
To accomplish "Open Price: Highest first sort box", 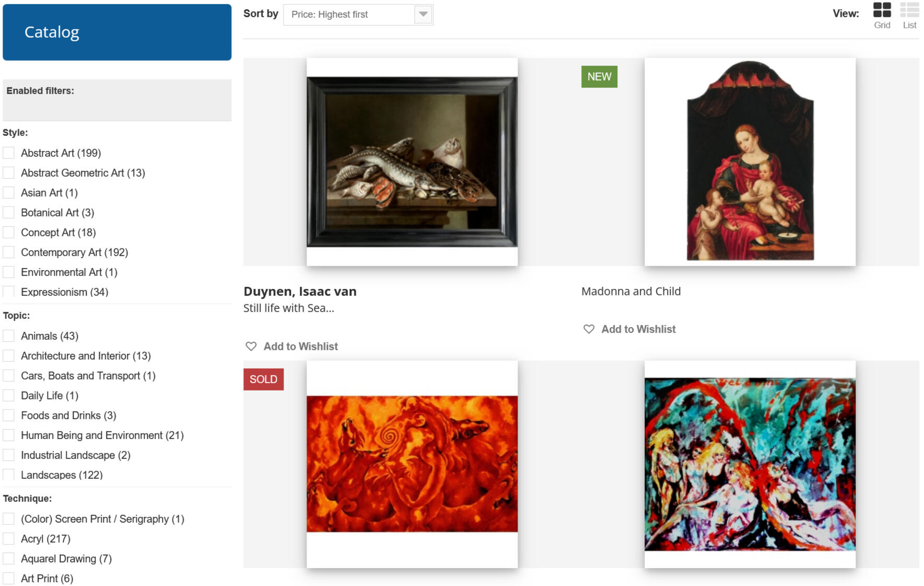I will point(358,15).
